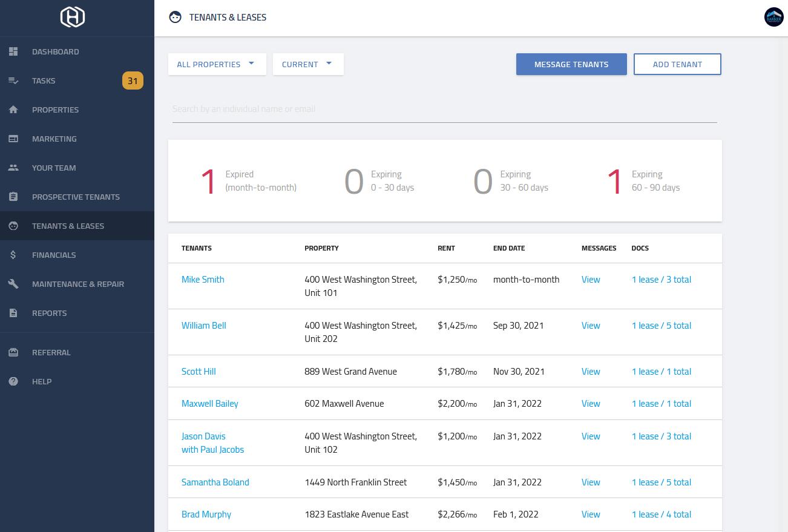This screenshot has width=788, height=532.
Task: Click the Add Tenant button
Action: click(x=677, y=64)
